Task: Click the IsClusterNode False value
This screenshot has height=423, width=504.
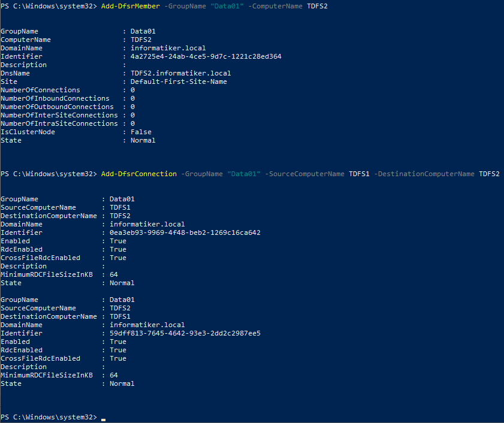Action: [141, 132]
